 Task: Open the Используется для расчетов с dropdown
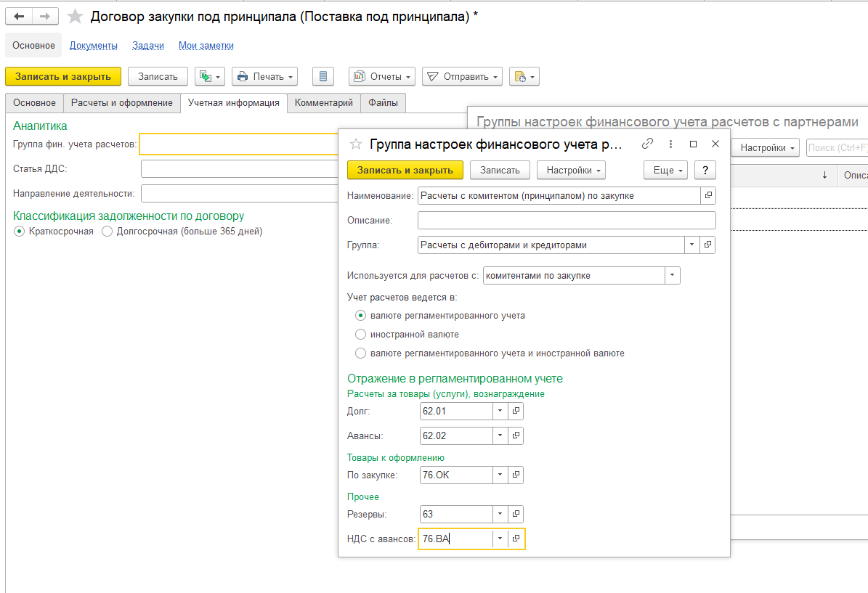[x=672, y=276]
